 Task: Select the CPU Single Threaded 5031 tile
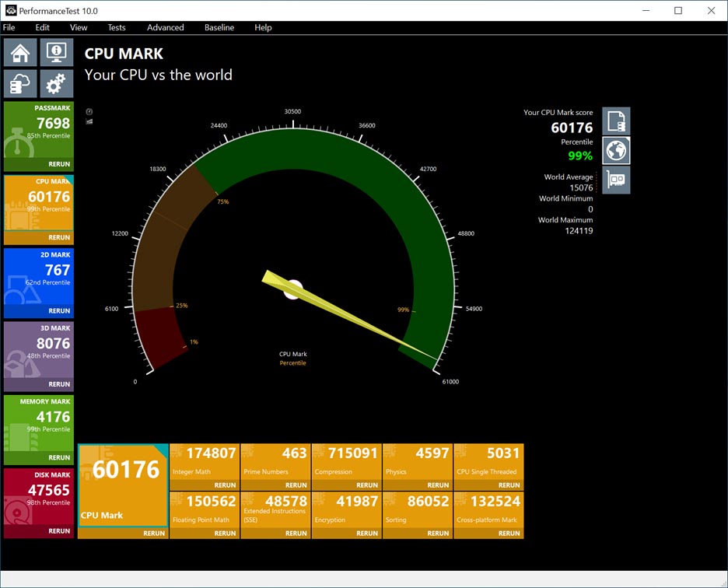point(488,462)
